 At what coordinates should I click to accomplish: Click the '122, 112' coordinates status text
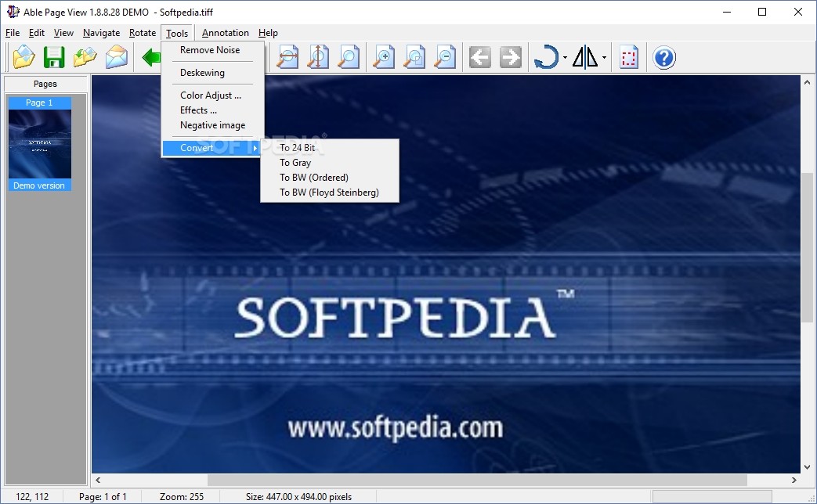point(32,497)
